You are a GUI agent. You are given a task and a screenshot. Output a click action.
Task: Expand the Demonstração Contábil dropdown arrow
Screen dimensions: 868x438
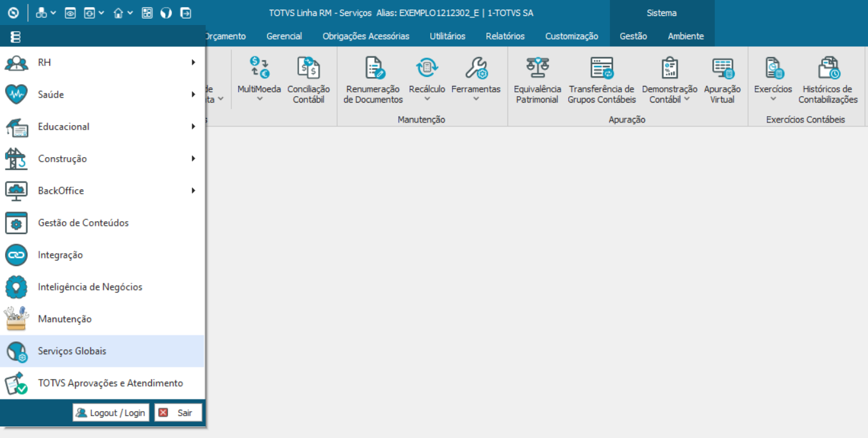[687, 99]
